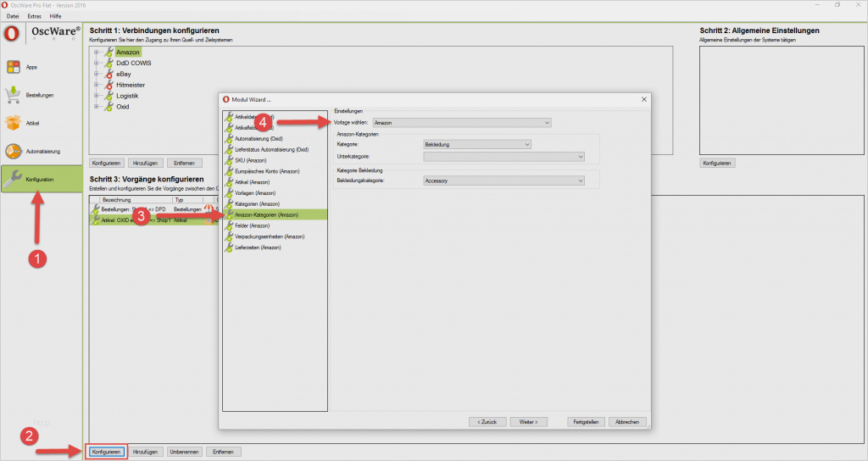Click Fertigstellen to finish the wizard

(587, 421)
